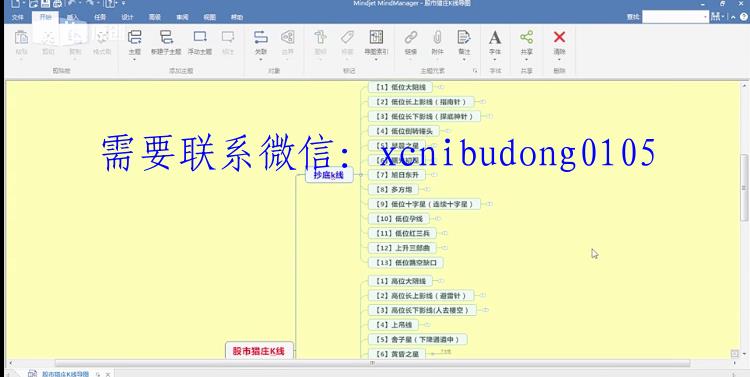Click the horizontal scrollbar thumb

click(x=372, y=363)
